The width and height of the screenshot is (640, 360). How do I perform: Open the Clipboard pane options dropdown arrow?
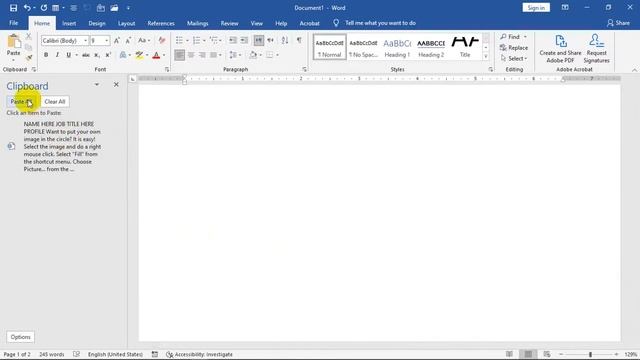tap(97, 84)
